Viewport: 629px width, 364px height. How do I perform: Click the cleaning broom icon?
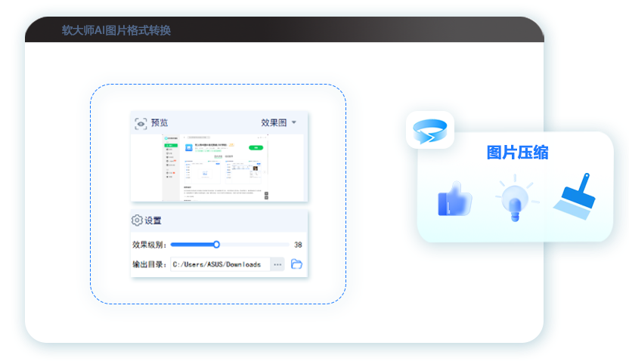pos(575,196)
